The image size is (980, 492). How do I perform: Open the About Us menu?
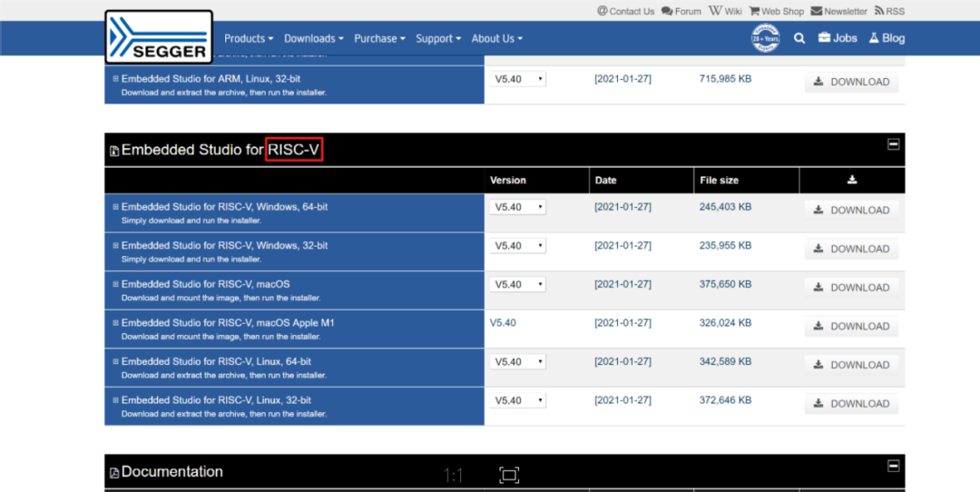pyautogui.click(x=497, y=38)
